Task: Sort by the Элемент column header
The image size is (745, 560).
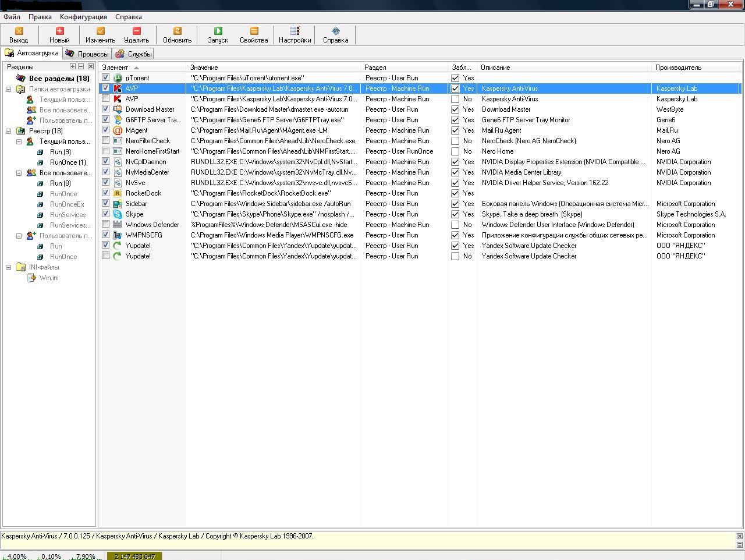Action: [142, 68]
